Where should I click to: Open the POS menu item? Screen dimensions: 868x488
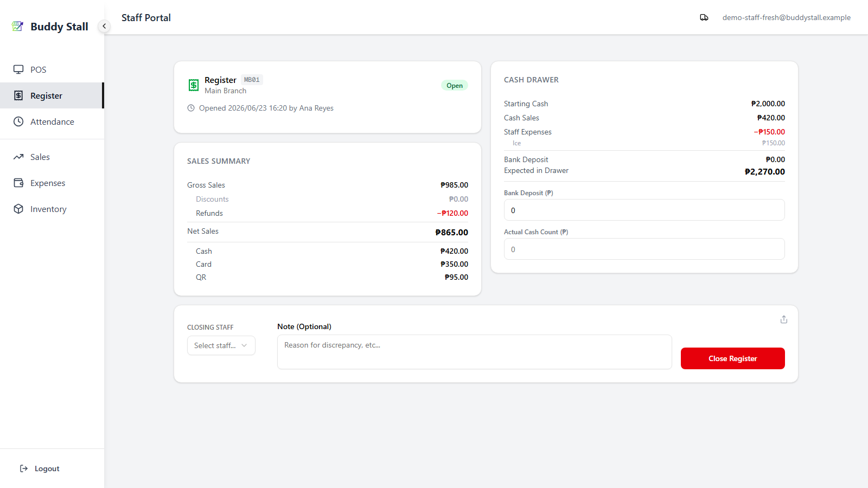(52, 69)
